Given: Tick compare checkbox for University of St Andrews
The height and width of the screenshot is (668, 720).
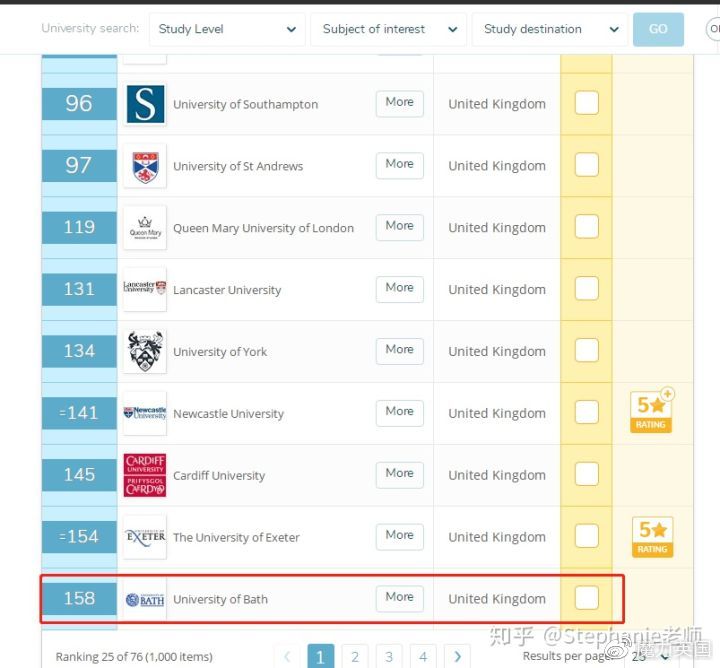Looking at the screenshot, I should click(x=586, y=164).
